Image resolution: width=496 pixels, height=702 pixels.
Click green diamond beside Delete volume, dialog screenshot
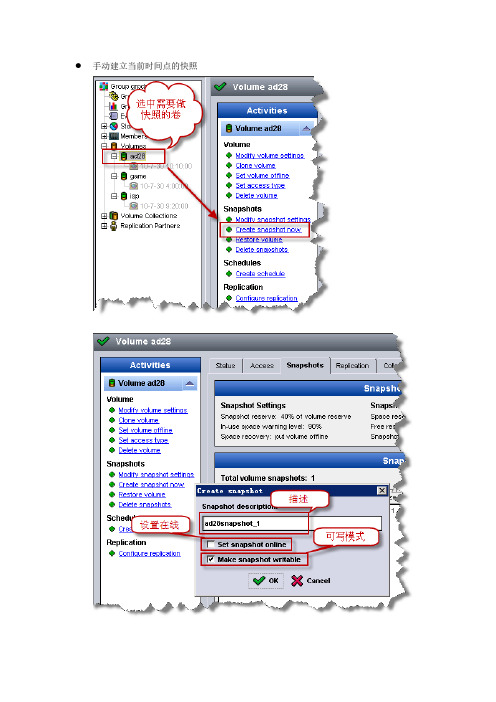(112, 450)
